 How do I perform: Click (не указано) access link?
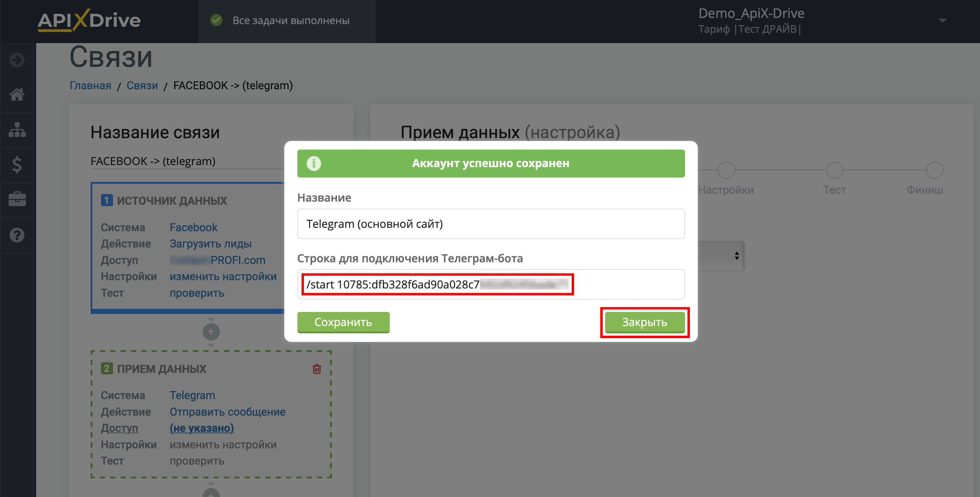pyautogui.click(x=202, y=428)
